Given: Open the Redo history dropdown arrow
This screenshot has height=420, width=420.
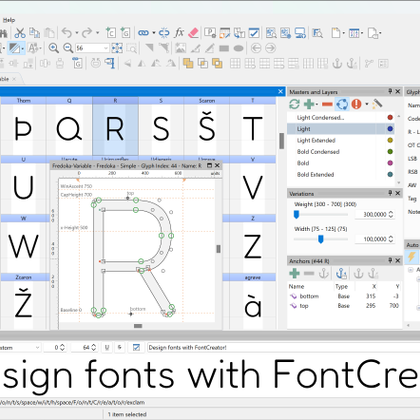Looking at the screenshot, I should tap(97, 33).
